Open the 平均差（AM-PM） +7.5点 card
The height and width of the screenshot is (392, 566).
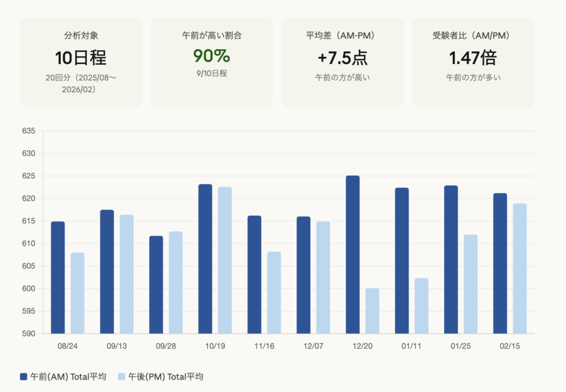point(343,62)
